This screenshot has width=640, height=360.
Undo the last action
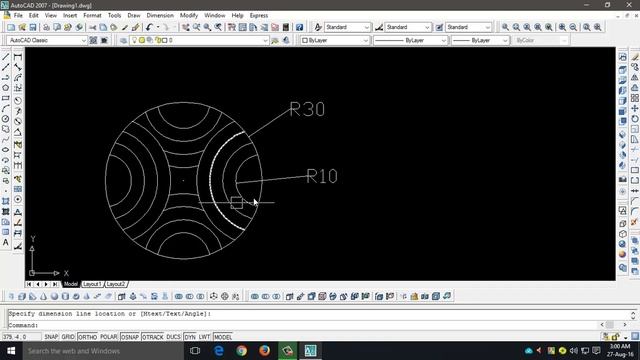(x=149, y=27)
